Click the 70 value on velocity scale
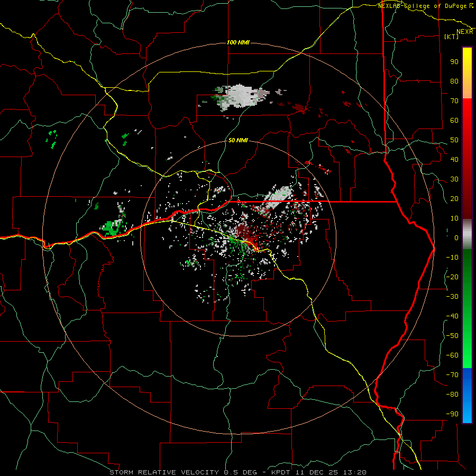 454,101
